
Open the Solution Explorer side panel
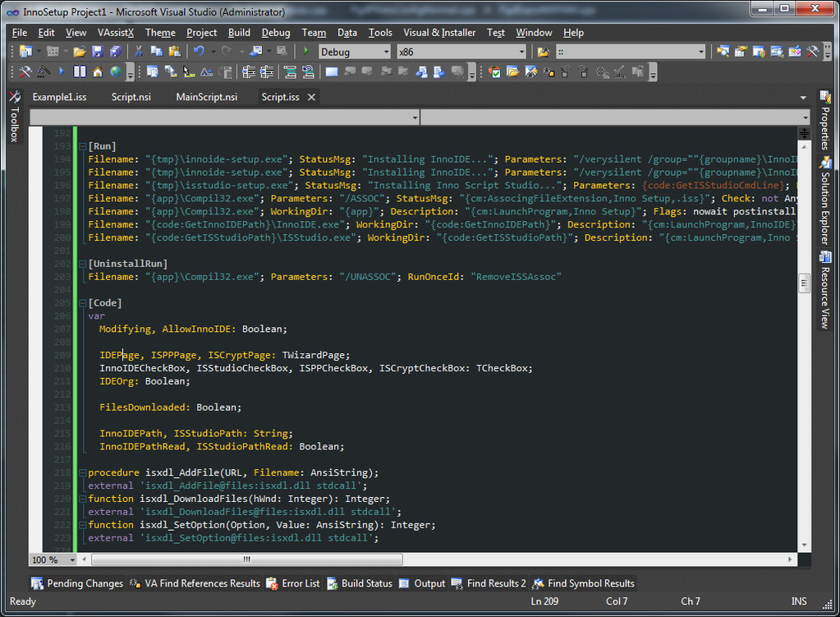(x=825, y=200)
